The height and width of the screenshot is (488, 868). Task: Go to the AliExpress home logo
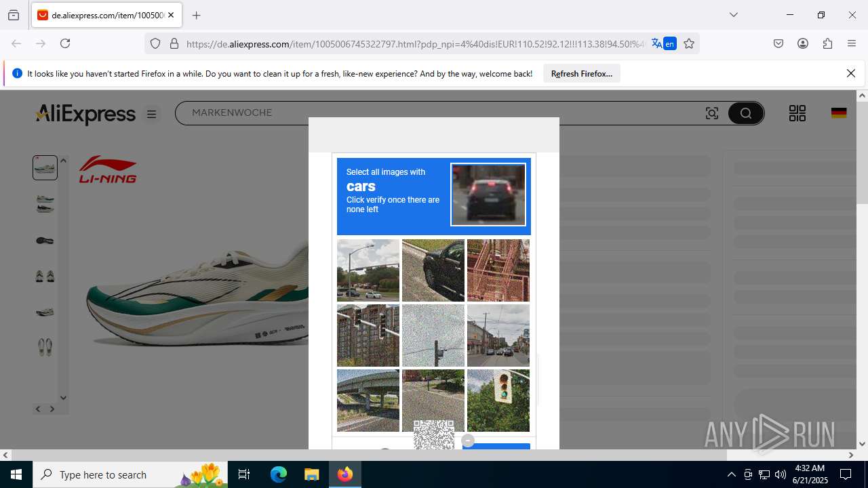(x=85, y=114)
